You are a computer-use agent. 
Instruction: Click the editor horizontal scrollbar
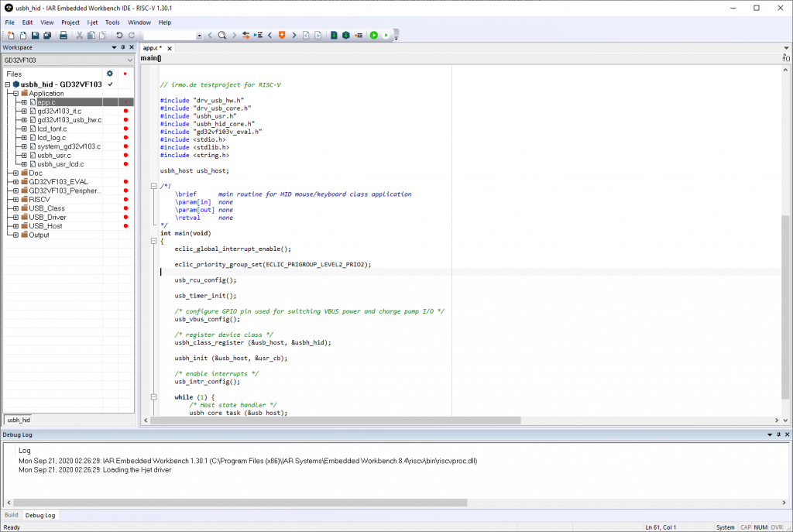click(x=335, y=420)
